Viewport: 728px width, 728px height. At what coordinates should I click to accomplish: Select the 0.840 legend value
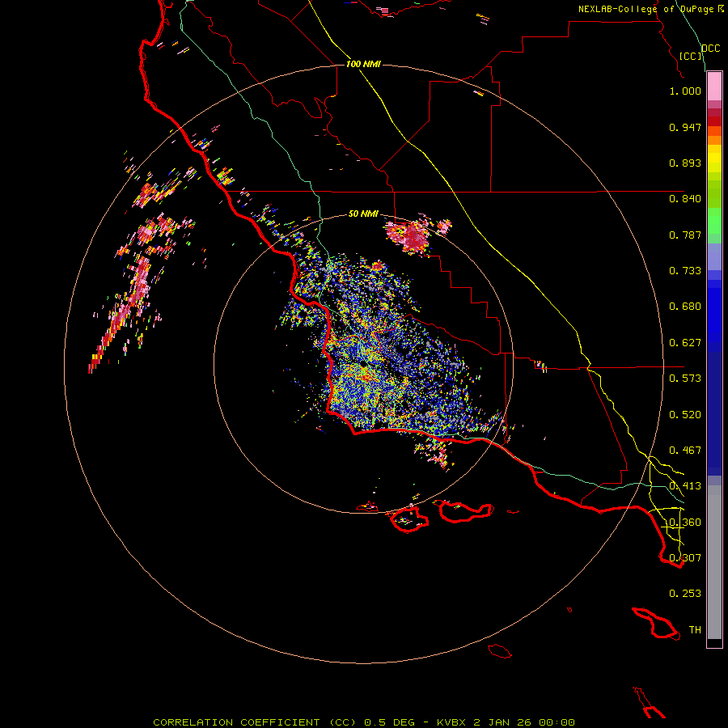[685, 199]
